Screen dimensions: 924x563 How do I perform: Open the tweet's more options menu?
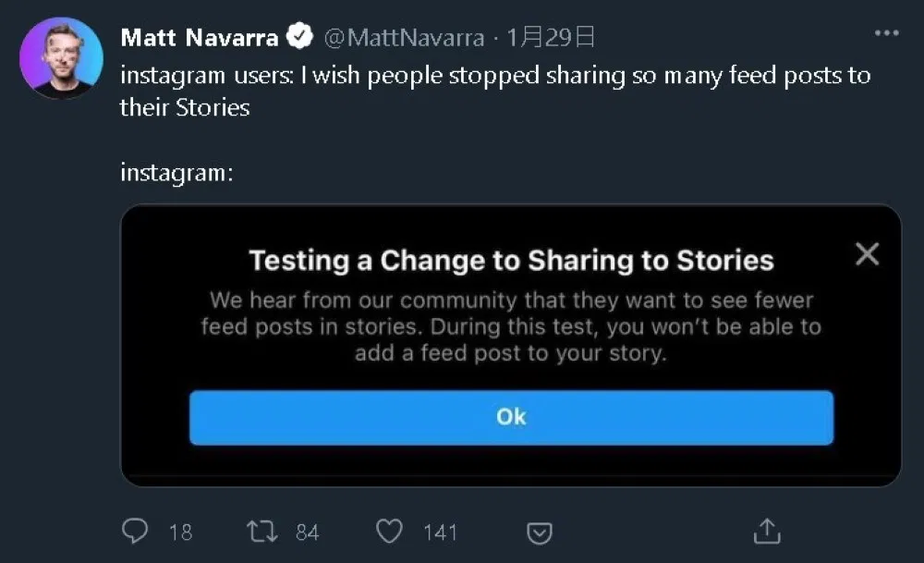pyautogui.click(x=886, y=33)
